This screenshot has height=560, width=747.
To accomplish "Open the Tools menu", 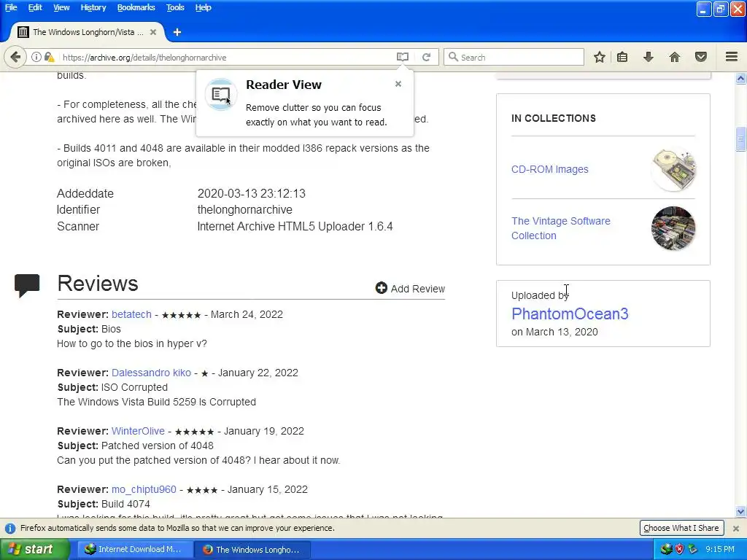I will pos(175,7).
